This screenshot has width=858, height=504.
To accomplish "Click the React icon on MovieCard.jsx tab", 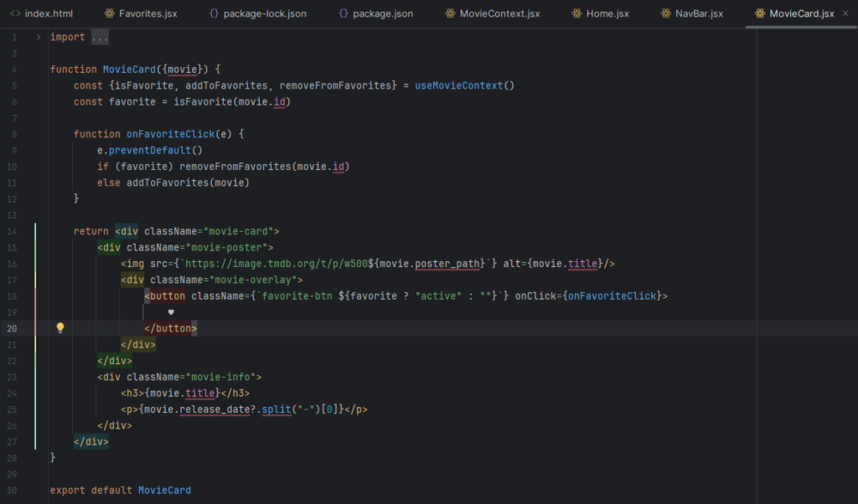I will pos(759,14).
